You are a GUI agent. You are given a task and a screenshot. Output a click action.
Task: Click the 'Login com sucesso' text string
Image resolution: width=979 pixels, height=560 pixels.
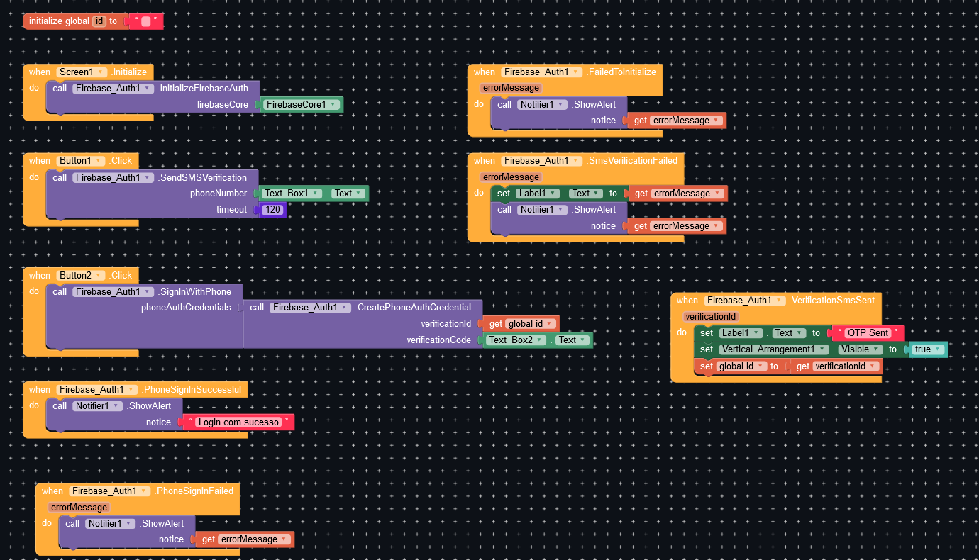point(238,422)
